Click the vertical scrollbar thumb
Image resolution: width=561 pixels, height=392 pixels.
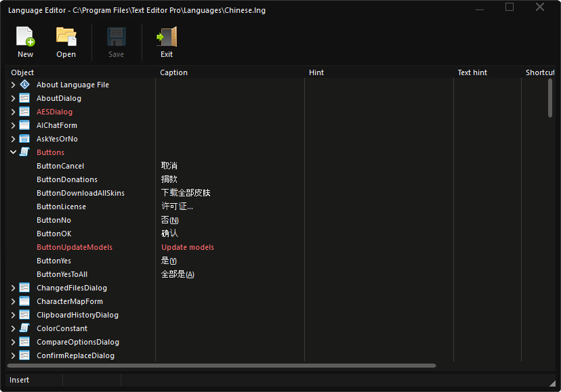550,98
